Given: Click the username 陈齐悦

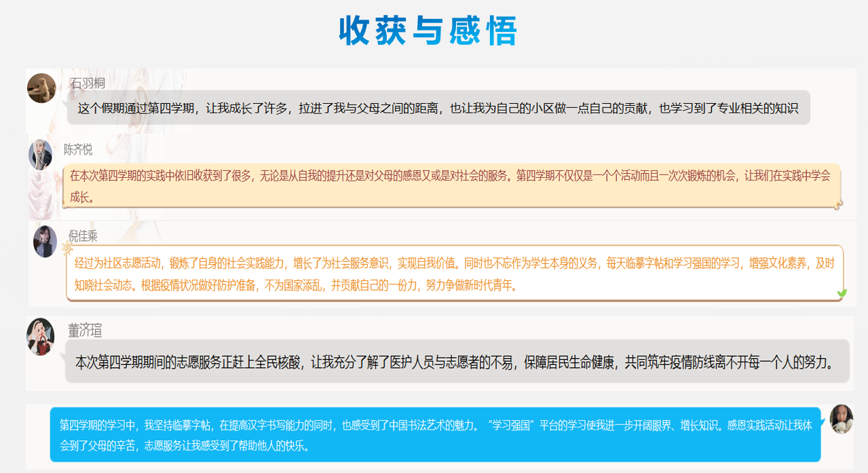Looking at the screenshot, I should click(x=78, y=149).
